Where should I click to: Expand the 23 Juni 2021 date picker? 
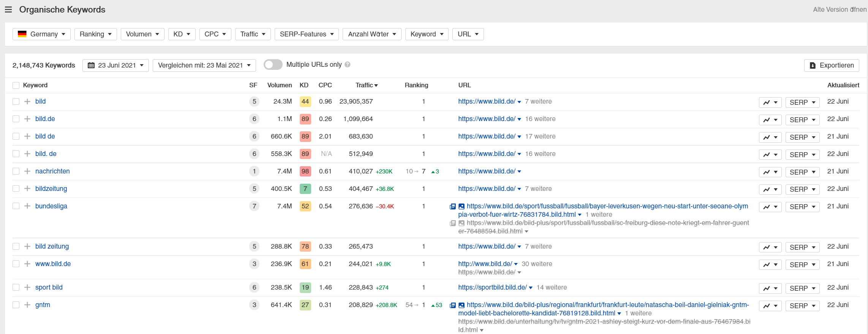pos(115,65)
